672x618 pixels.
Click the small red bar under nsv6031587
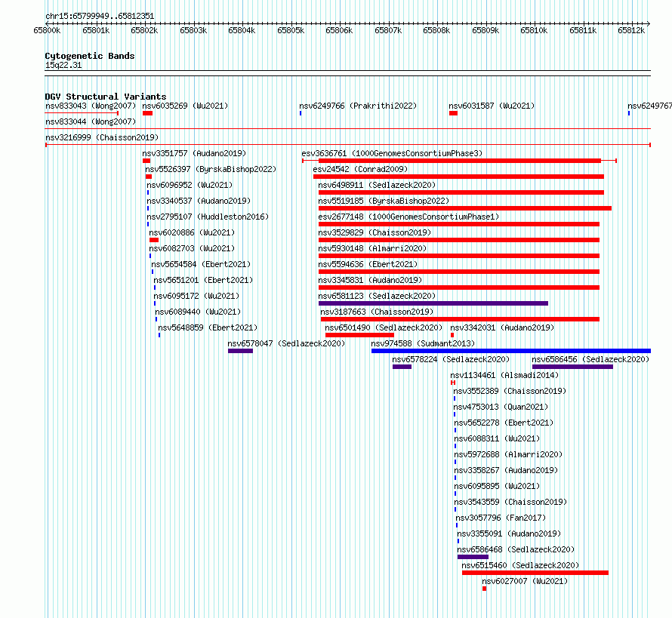[454, 113]
